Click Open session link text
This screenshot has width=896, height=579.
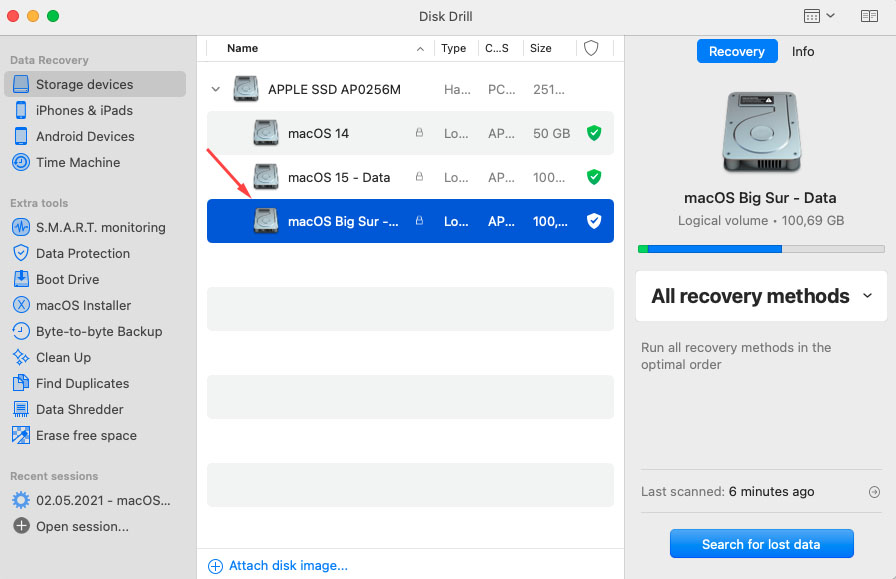tap(82, 526)
